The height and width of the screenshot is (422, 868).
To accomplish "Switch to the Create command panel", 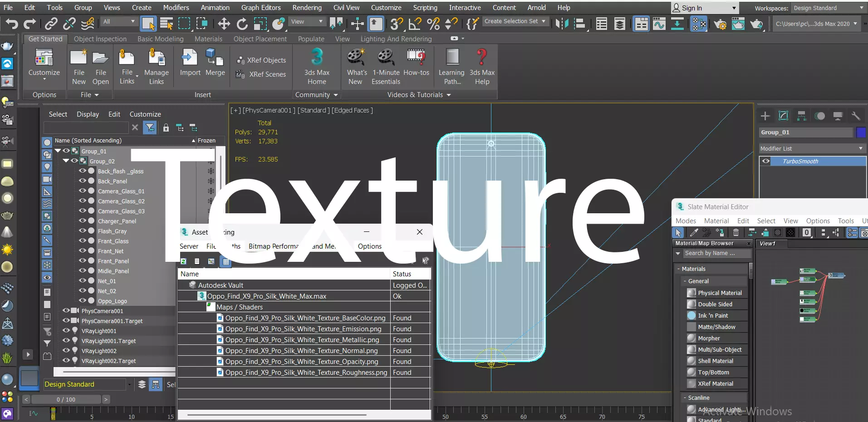I will click(x=765, y=116).
